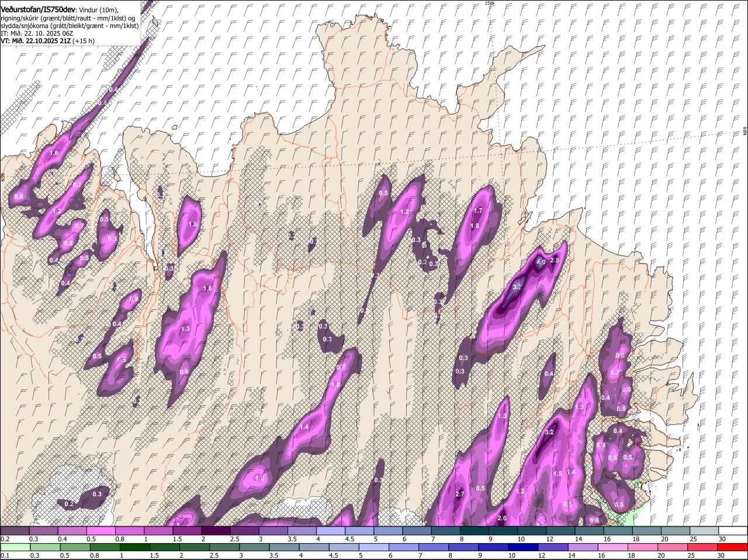
Task: Click the "slydda/snjókoma" description line
Action: coord(70,26)
